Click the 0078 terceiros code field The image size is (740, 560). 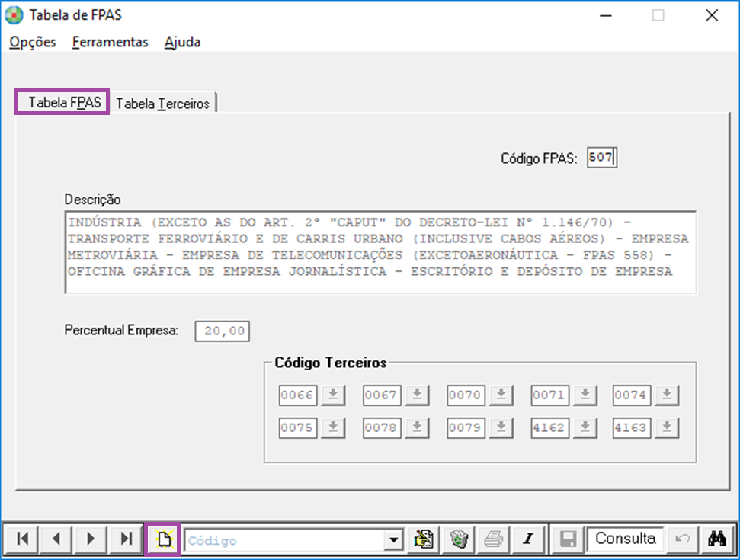382,428
